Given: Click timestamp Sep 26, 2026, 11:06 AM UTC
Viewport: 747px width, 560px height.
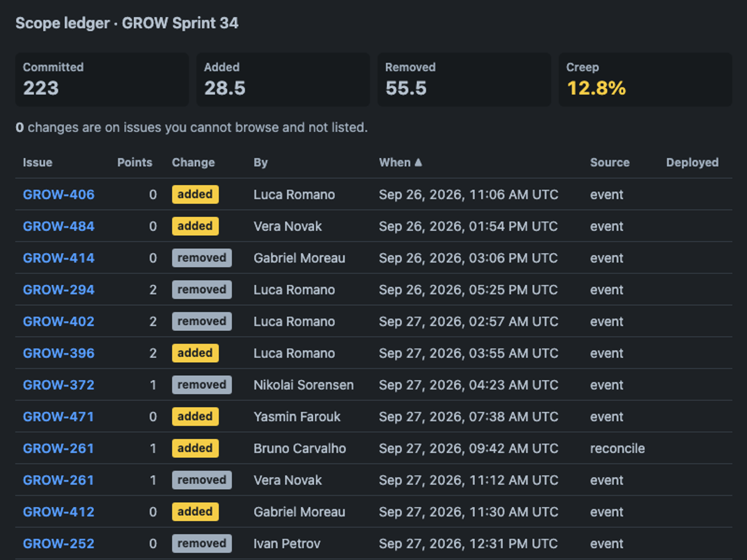Looking at the screenshot, I should tap(469, 195).
